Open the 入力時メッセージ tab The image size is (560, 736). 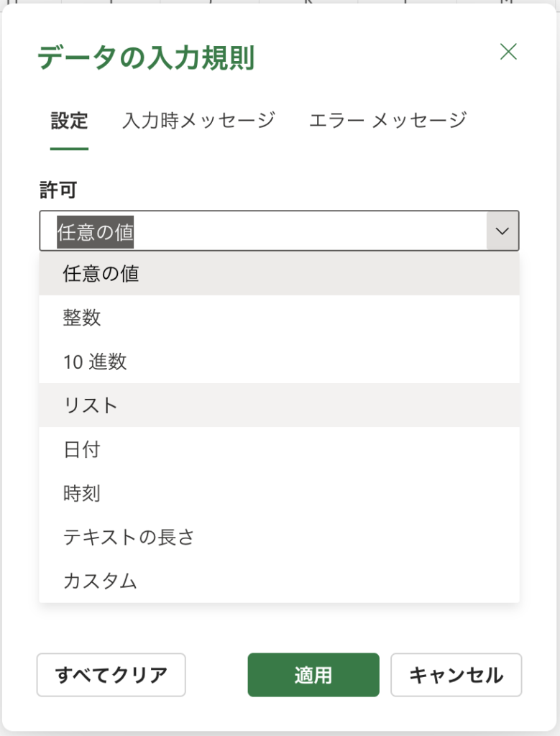tap(198, 120)
